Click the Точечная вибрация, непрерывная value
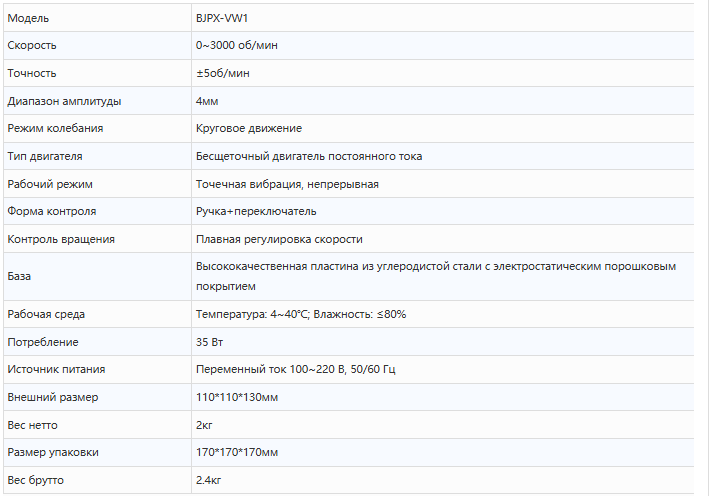Screen dimensions: 711x496 [287, 185]
